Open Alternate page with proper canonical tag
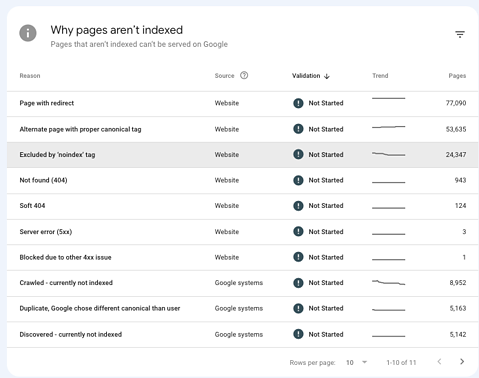The image size is (479, 378). [242, 129]
